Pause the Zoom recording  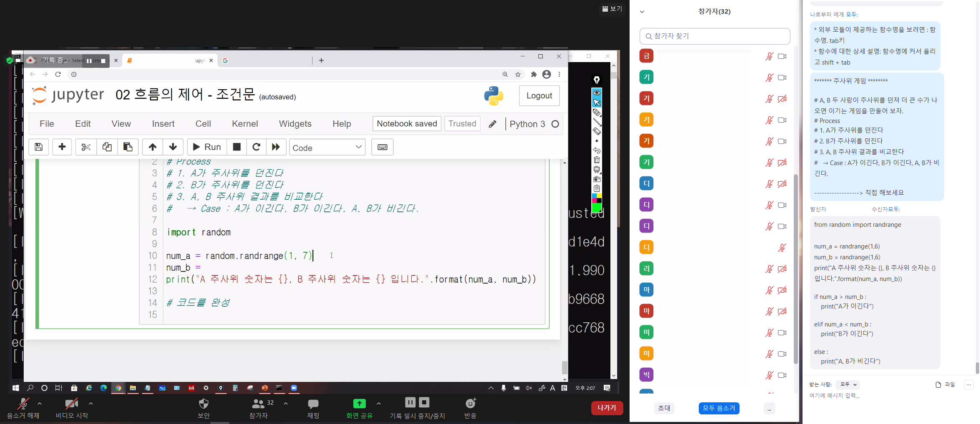[410, 402]
